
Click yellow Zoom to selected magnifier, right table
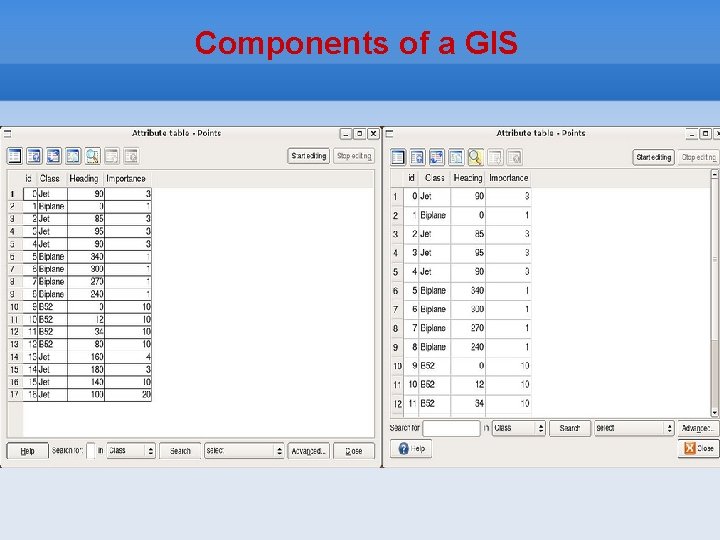tap(475, 157)
